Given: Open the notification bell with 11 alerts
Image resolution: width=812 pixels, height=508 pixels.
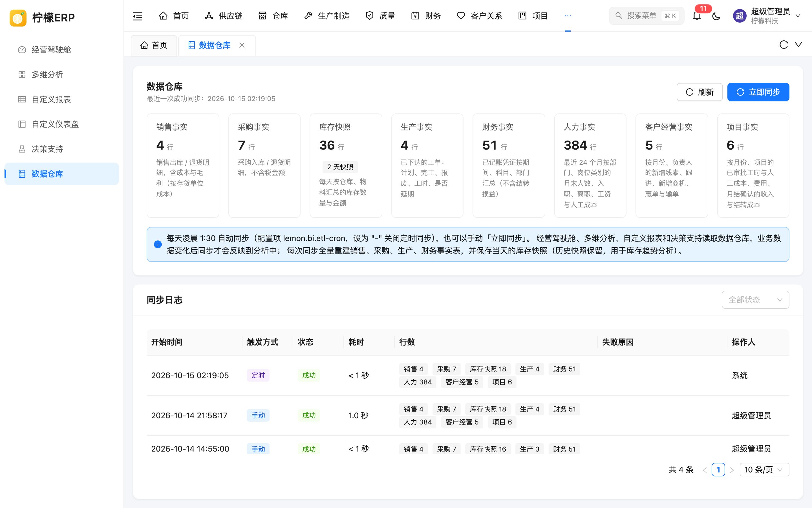Looking at the screenshot, I should [x=697, y=16].
